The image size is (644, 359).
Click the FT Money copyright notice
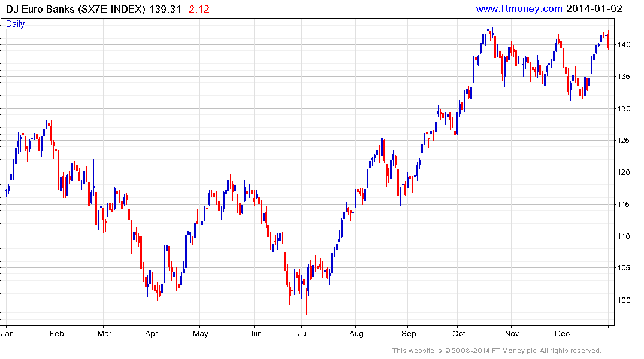(x=497, y=351)
